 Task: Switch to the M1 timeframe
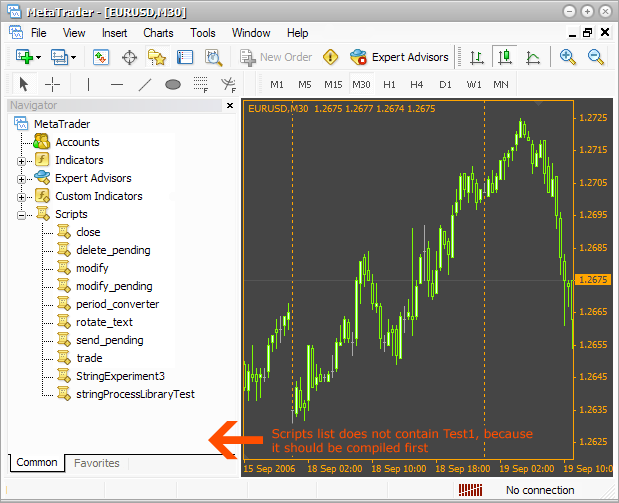(x=277, y=84)
